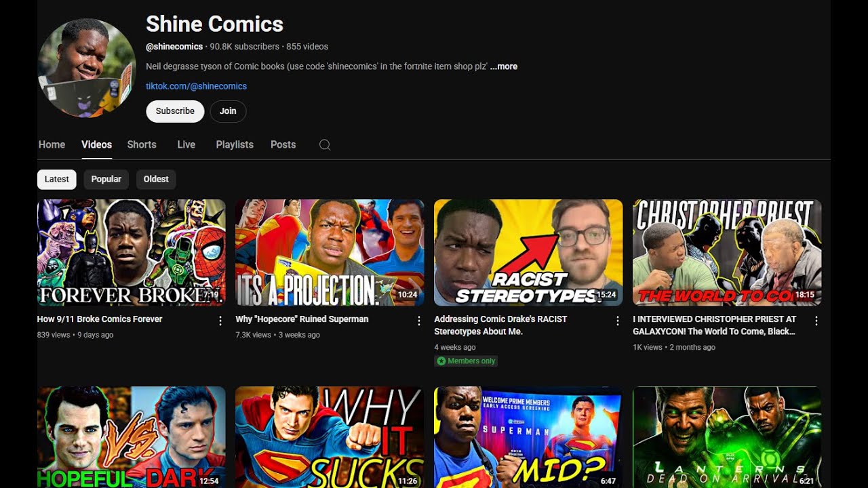
Task: Click the Members only badge
Action: point(466,361)
